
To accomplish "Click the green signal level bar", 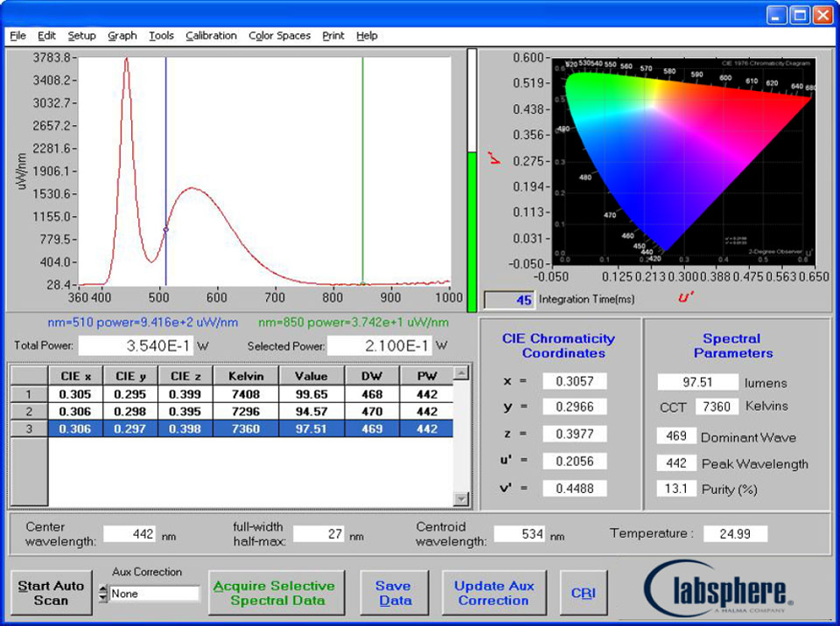I will [472, 231].
